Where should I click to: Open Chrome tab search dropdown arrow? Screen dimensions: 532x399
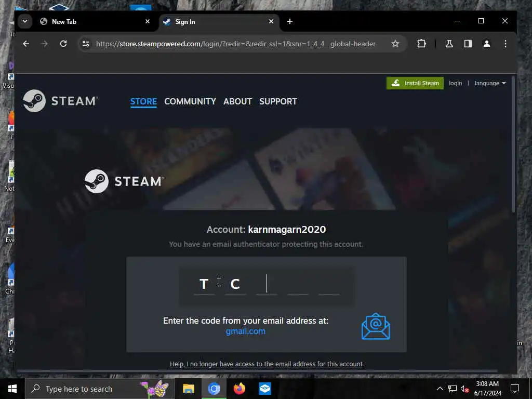coord(25,21)
